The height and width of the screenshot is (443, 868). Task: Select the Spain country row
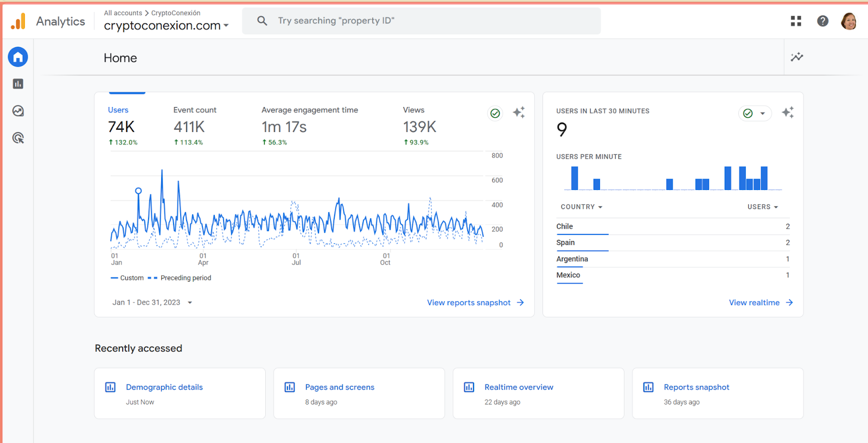pos(673,243)
